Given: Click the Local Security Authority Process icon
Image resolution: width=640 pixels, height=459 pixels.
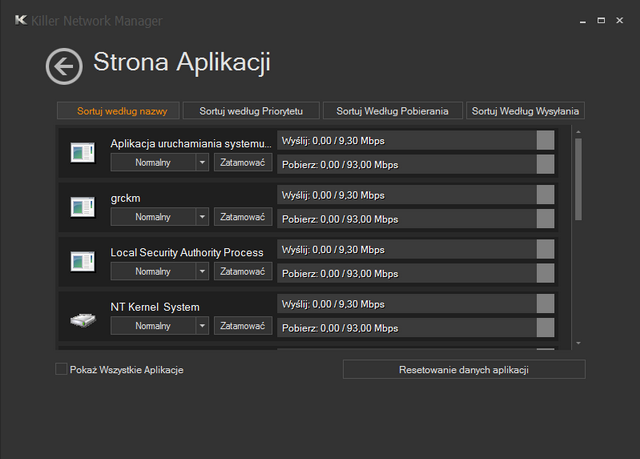Looking at the screenshot, I should tap(82, 262).
